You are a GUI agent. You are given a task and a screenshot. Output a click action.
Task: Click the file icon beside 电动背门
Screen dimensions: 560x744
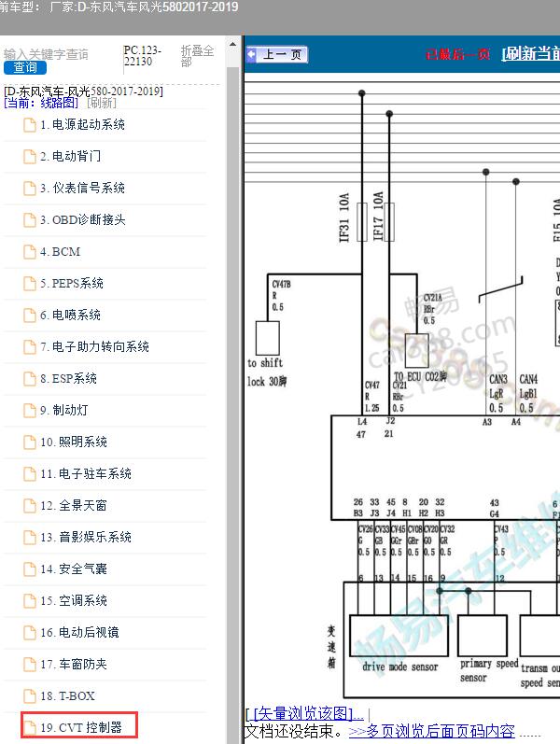pos(30,157)
